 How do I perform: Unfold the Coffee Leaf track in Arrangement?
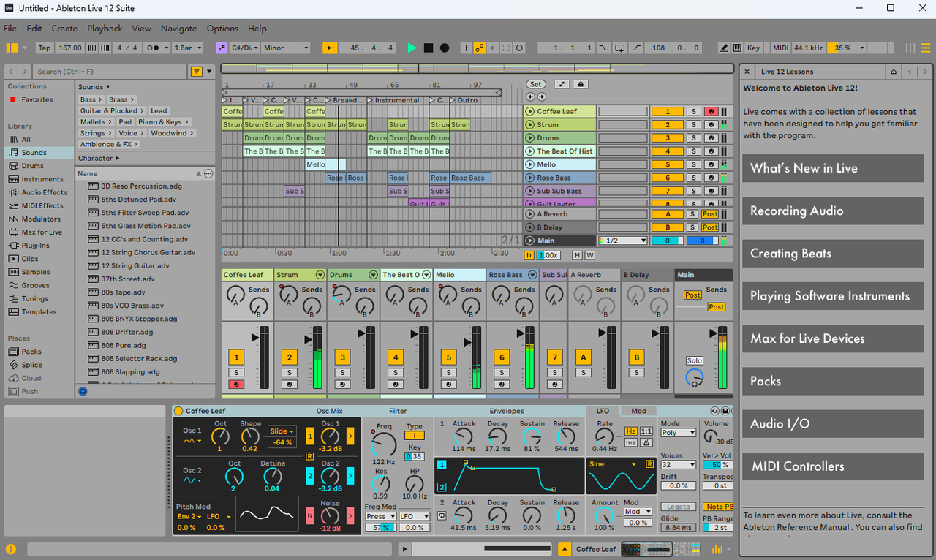(x=530, y=112)
